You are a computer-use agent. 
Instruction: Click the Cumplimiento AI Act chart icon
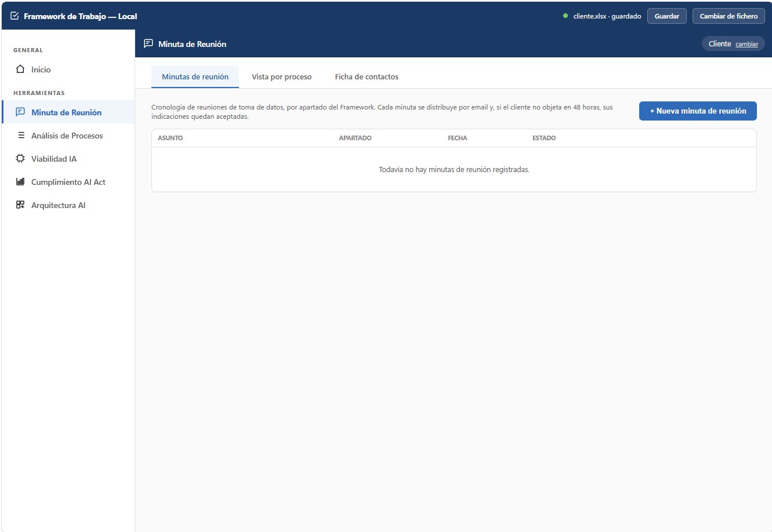coord(20,182)
